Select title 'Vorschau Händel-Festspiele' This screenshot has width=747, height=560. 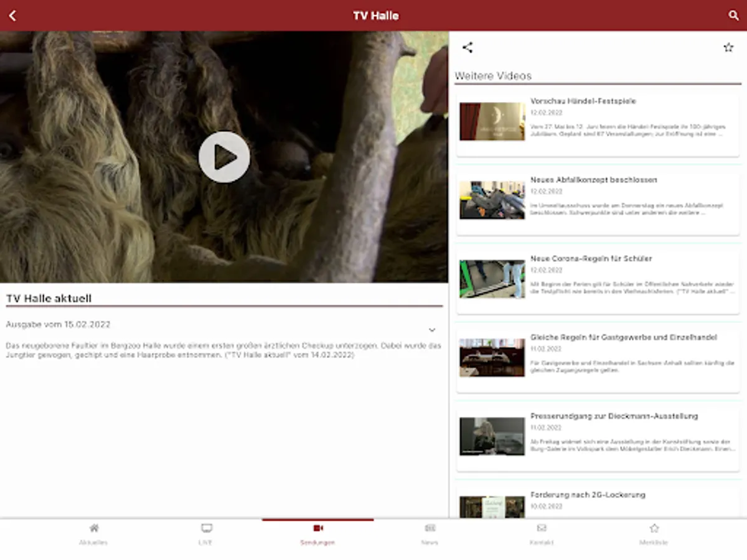coord(583,101)
